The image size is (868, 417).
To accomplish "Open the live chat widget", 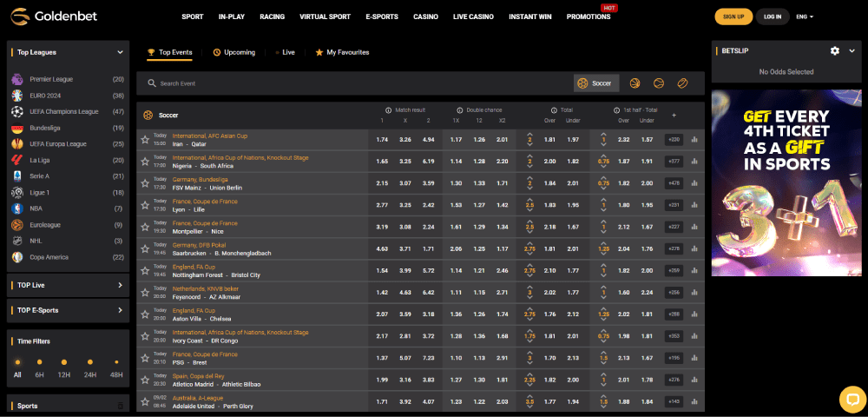I will (x=852, y=400).
